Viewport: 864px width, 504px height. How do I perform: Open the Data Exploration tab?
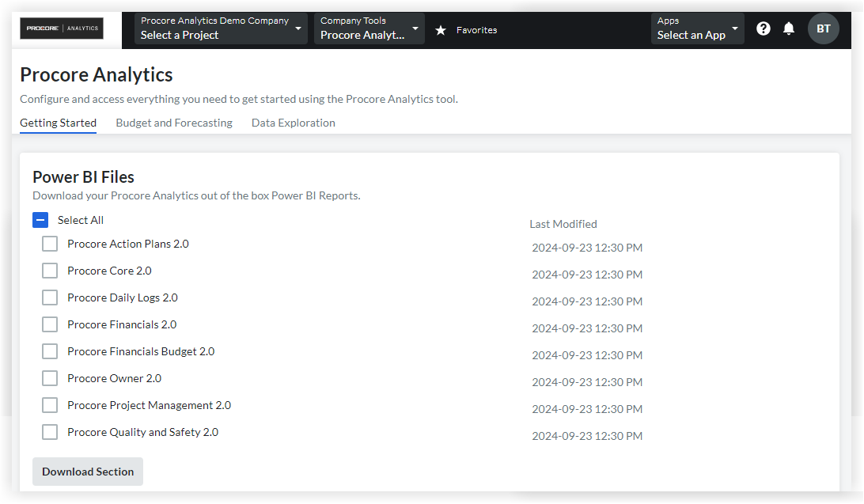293,123
